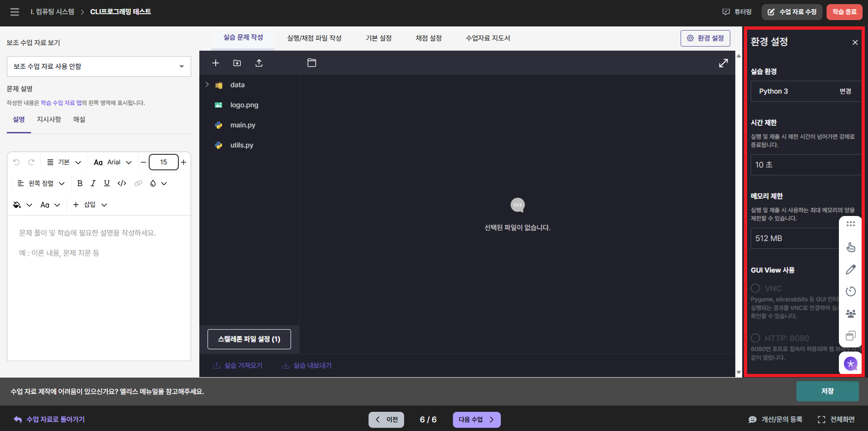Viewport: 868px width, 431px height.
Task: Open the hamburger menu
Action: [15, 12]
